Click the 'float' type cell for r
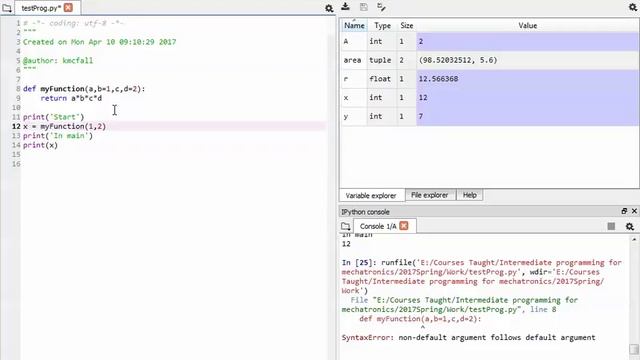640x360 pixels. (382, 79)
